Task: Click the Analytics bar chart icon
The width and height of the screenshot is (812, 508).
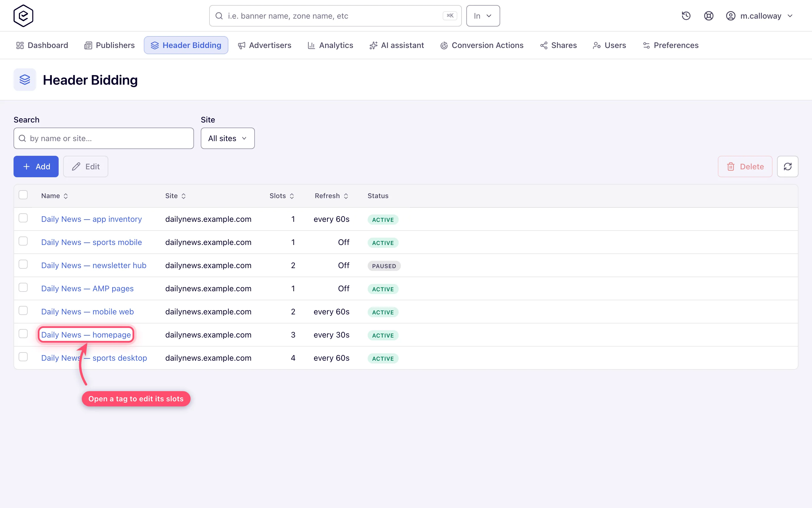Action: click(311, 45)
